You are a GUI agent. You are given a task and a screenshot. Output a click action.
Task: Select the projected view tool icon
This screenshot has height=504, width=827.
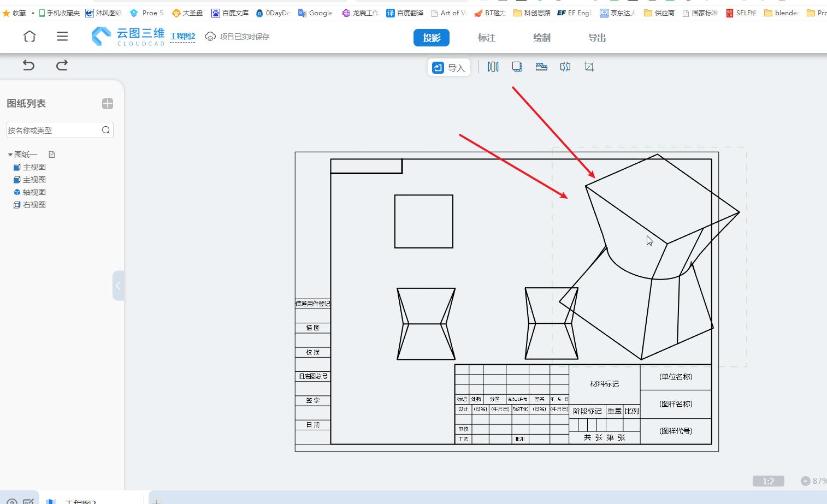click(x=517, y=67)
